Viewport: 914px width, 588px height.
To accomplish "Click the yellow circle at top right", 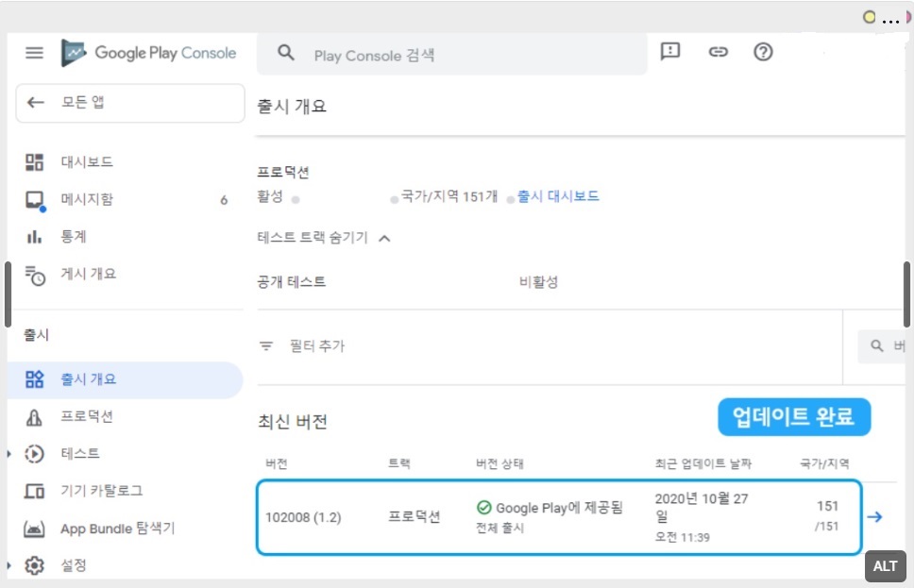I will [869, 17].
